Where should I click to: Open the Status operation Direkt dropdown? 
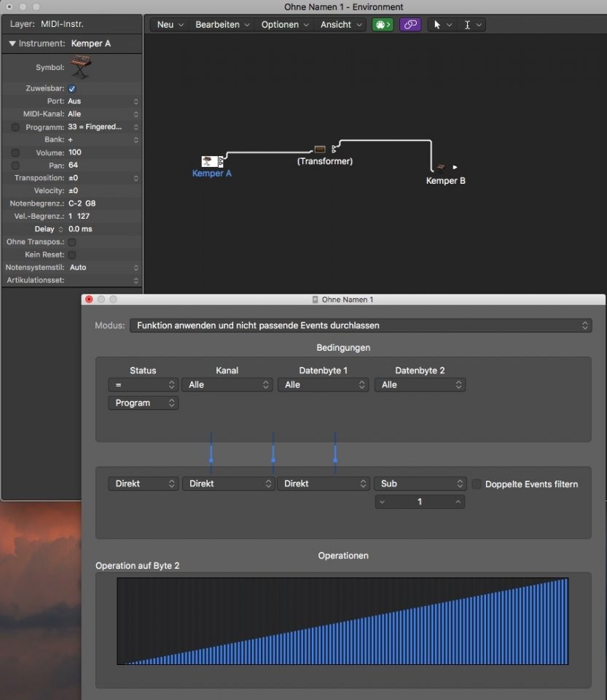(143, 483)
